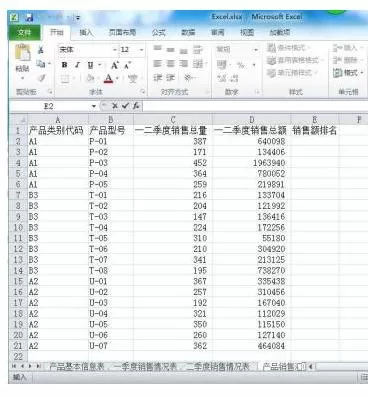Viewport: 368px width, 397px height.
Task: Click the fill color bucket icon
Action: (x=90, y=79)
